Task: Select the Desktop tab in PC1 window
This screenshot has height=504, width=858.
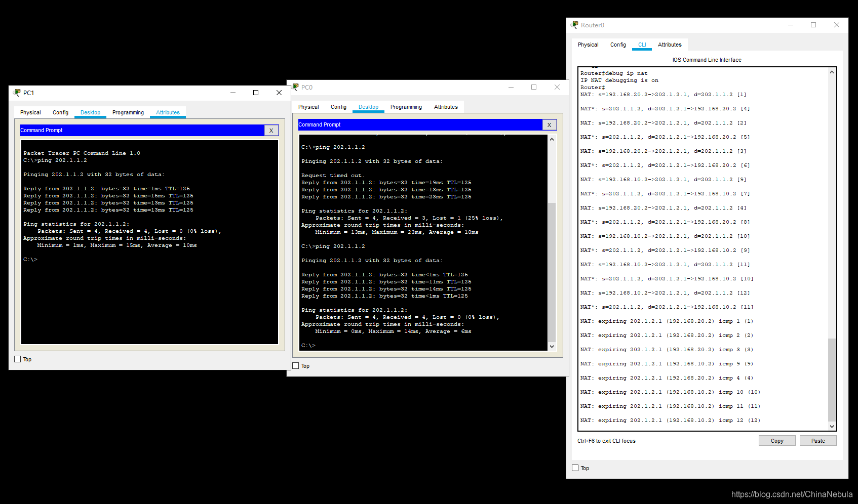Action: point(90,112)
